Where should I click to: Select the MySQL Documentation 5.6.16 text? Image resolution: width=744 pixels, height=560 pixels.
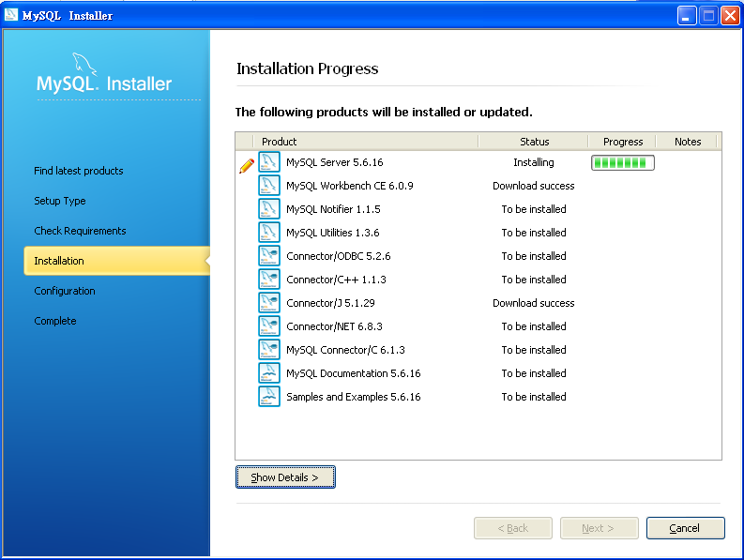[354, 373]
